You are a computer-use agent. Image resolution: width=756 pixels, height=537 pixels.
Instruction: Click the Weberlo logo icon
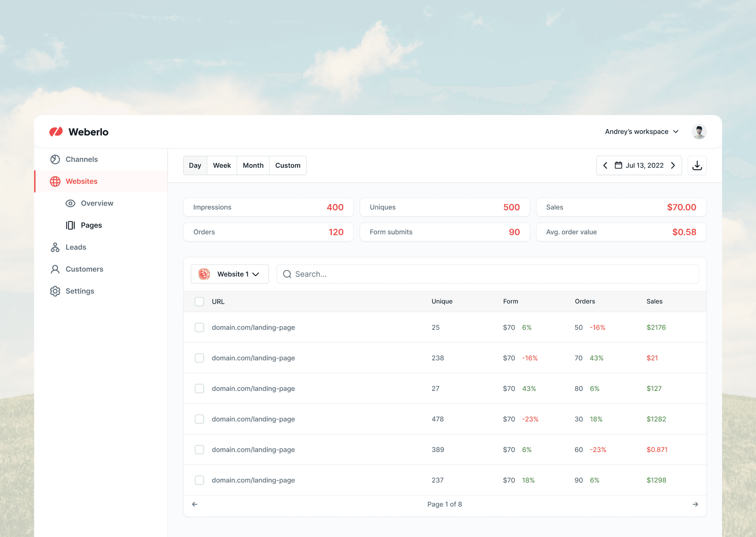click(x=56, y=132)
